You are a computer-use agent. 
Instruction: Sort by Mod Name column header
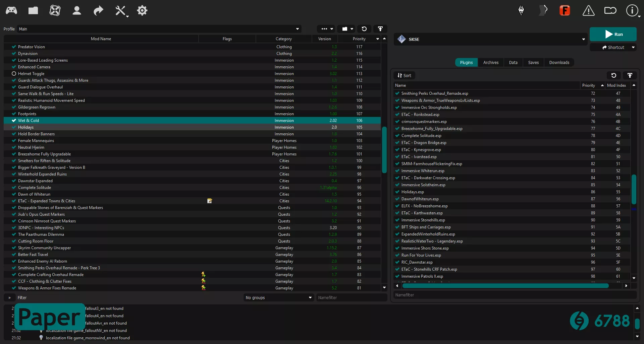[x=101, y=39]
